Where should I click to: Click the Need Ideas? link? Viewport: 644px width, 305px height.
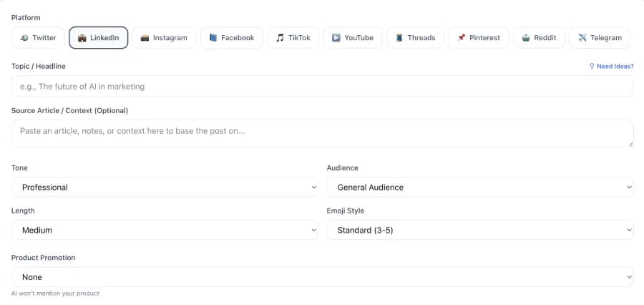coord(615,67)
